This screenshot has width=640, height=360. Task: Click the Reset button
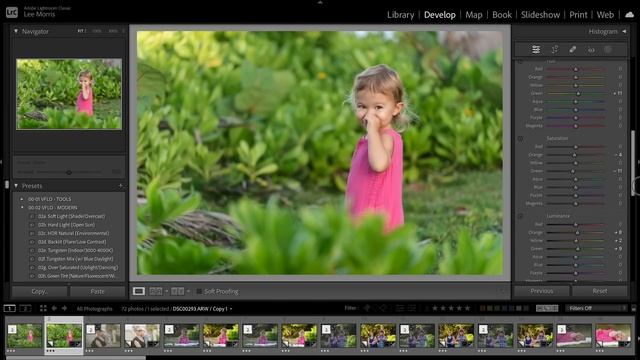600,291
